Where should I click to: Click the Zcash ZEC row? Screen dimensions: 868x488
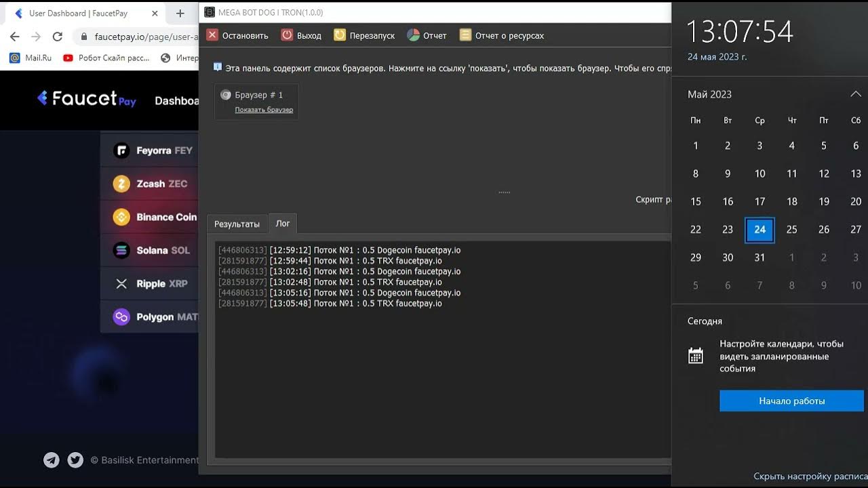(x=150, y=184)
